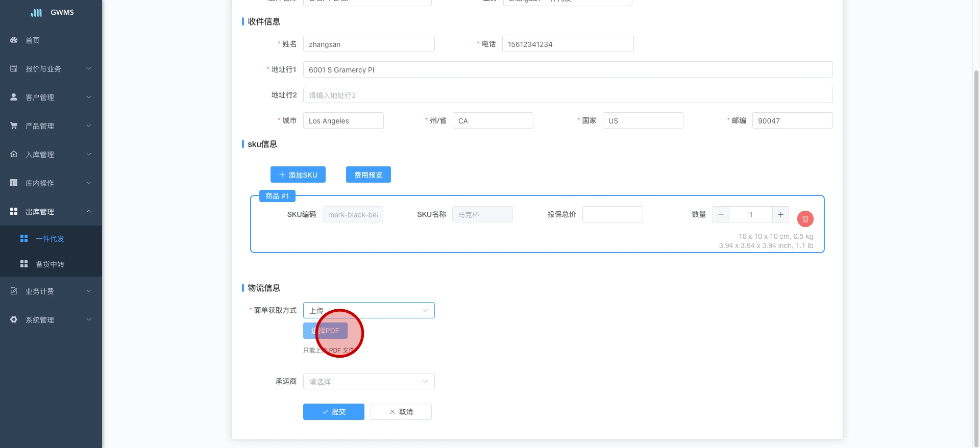Image resolution: width=980 pixels, height=448 pixels.
Task: Submit the form with 提交 button
Action: click(x=334, y=412)
